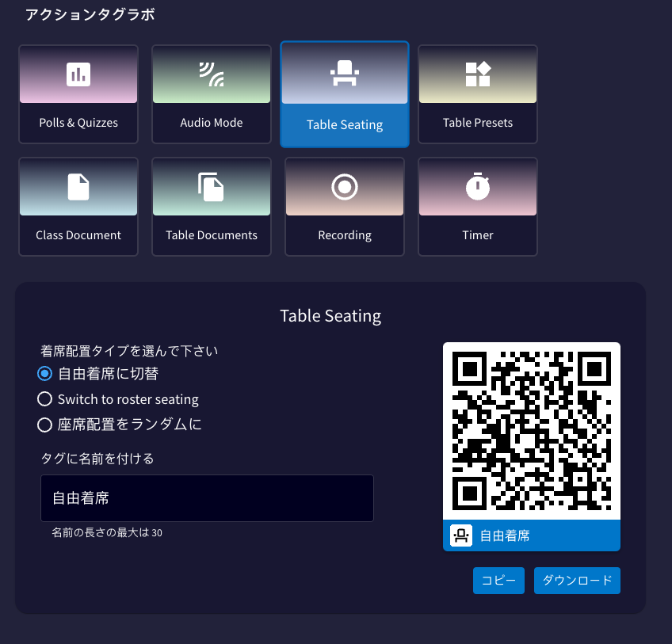
Task: Click the Timer stopwatch icon
Action: click(478, 186)
